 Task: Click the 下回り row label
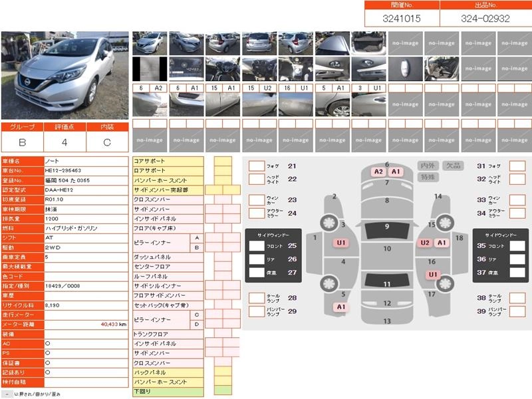click(x=168, y=391)
